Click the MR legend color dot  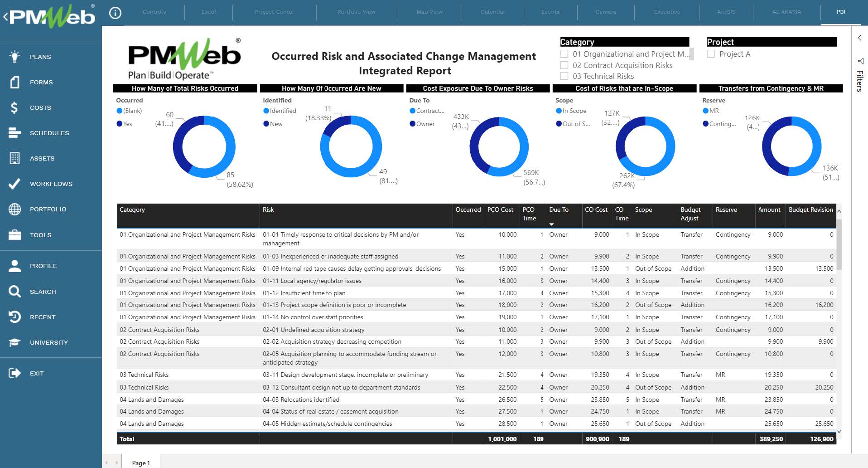(x=706, y=111)
